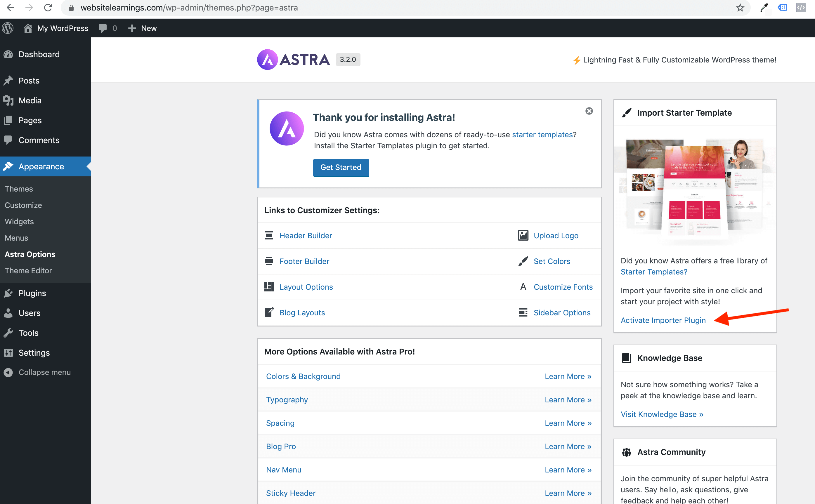
Task: Click Learn More for Typography
Action: [568, 400]
